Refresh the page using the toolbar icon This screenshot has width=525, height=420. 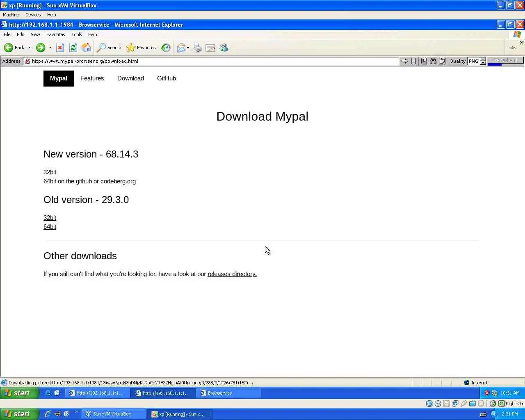click(x=73, y=48)
